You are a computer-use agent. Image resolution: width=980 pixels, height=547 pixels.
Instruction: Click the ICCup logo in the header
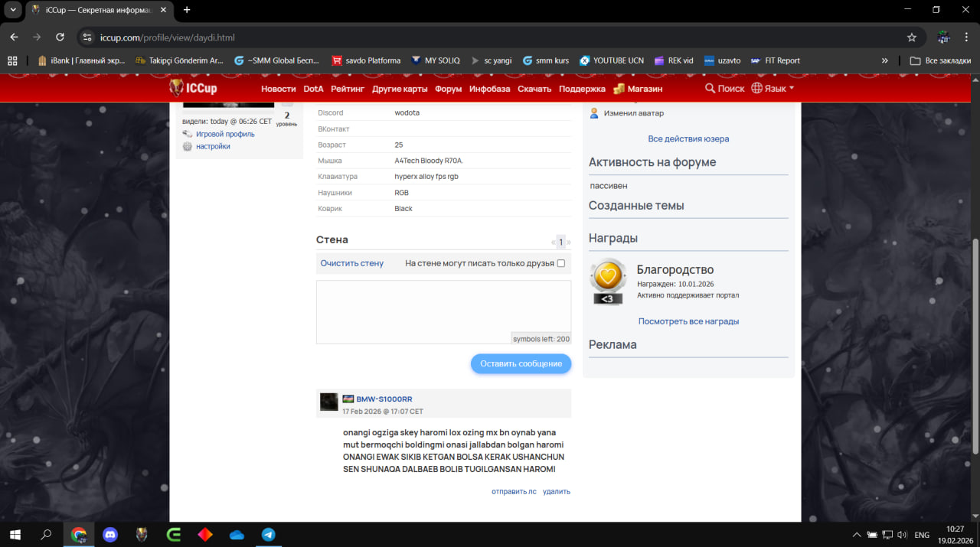pyautogui.click(x=193, y=88)
